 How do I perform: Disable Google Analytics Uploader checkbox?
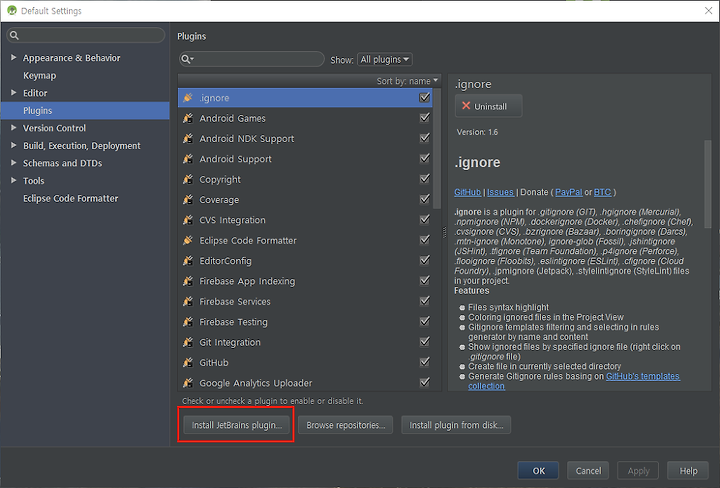click(x=425, y=382)
